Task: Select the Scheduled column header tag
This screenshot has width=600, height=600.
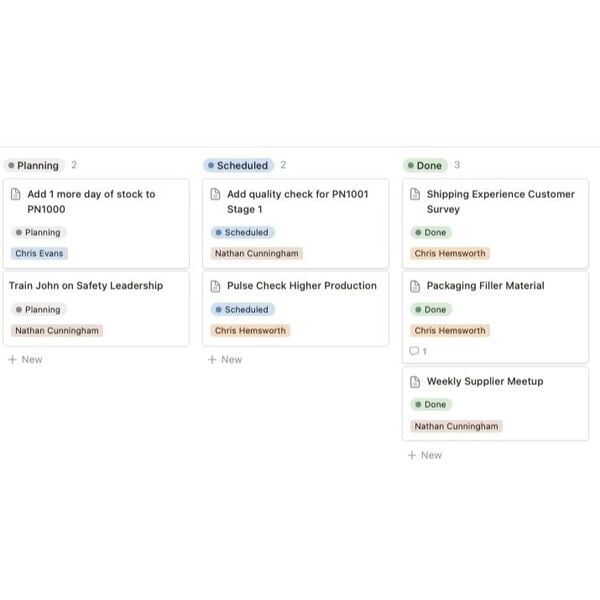Action: point(237,165)
